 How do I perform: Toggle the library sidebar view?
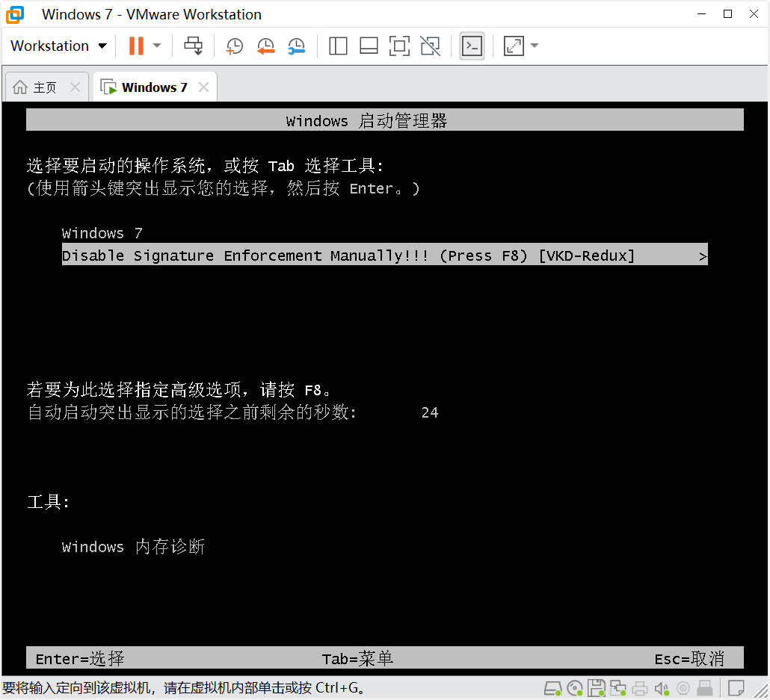pos(338,46)
